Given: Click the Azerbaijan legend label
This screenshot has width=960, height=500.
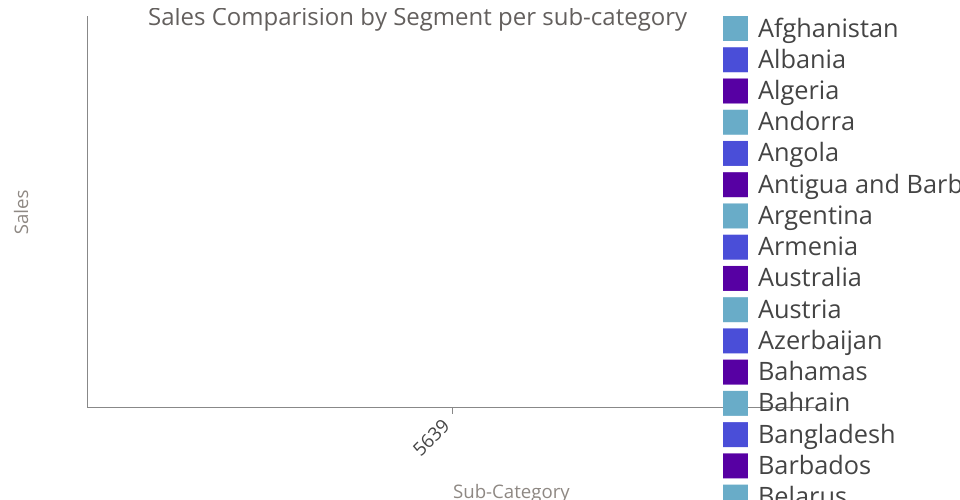Looking at the screenshot, I should (x=819, y=341).
